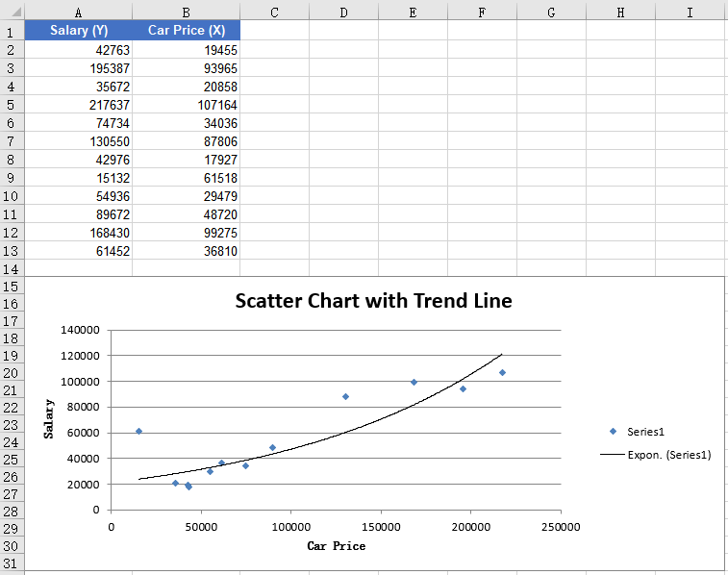Select cell containing 74734

79,123
